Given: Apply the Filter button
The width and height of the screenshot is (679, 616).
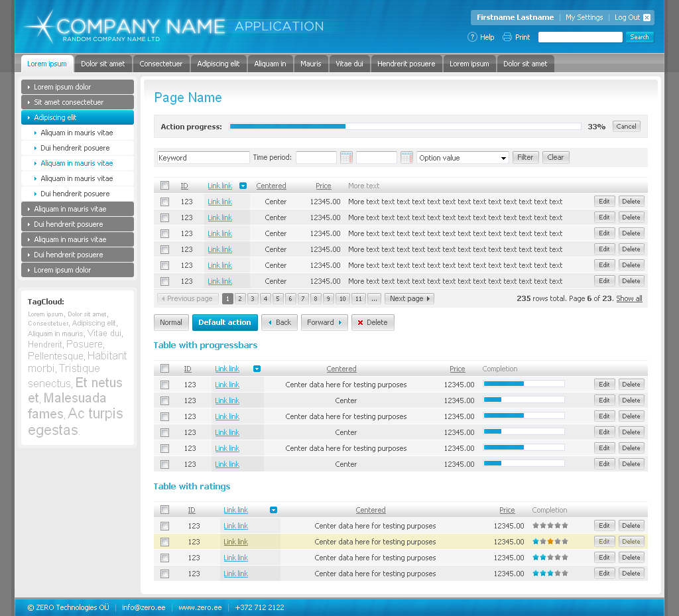Looking at the screenshot, I should coord(525,158).
